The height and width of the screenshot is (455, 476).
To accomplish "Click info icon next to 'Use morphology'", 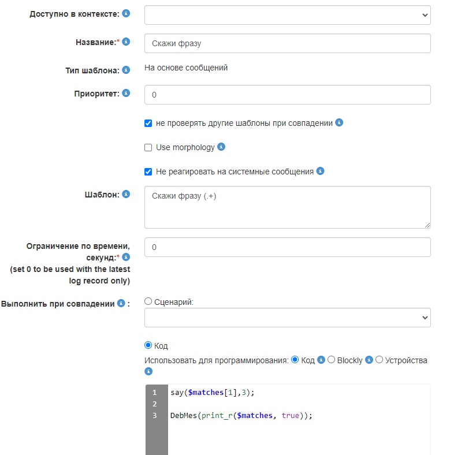I will pos(221,147).
